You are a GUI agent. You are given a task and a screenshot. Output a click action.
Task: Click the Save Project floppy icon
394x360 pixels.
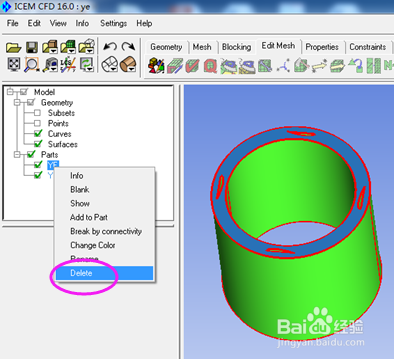point(32,47)
